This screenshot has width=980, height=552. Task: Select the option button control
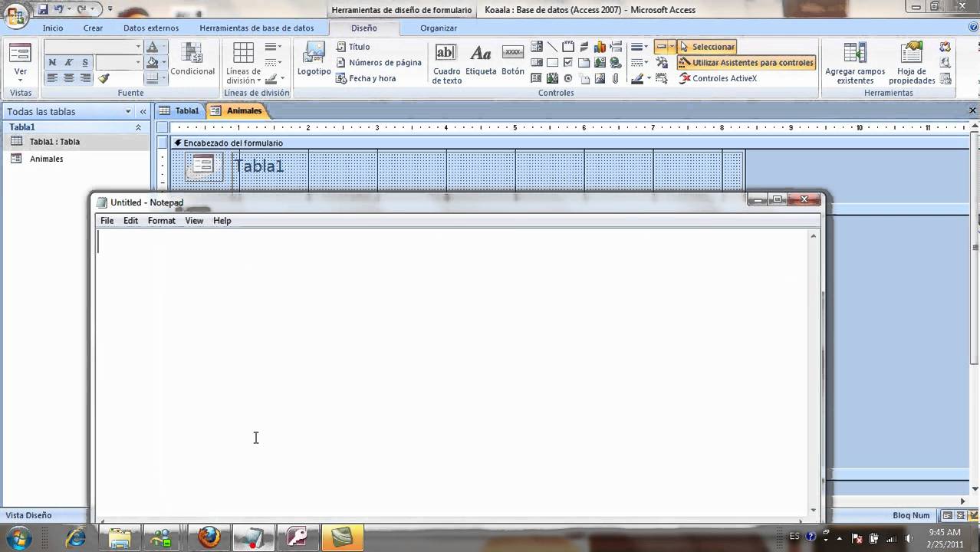coord(568,78)
